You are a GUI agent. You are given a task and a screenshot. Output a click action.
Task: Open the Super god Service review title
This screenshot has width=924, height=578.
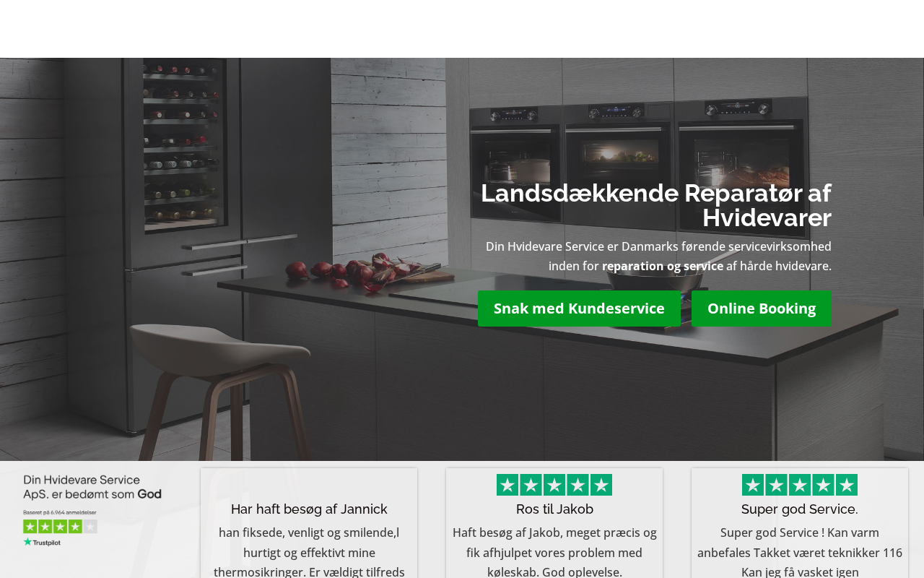point(800,509)
